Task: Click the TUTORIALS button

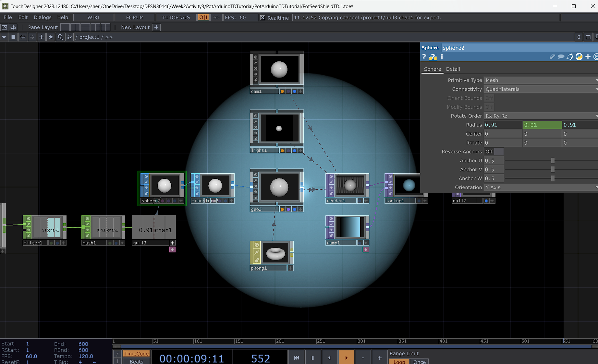Action: [176, 18]
